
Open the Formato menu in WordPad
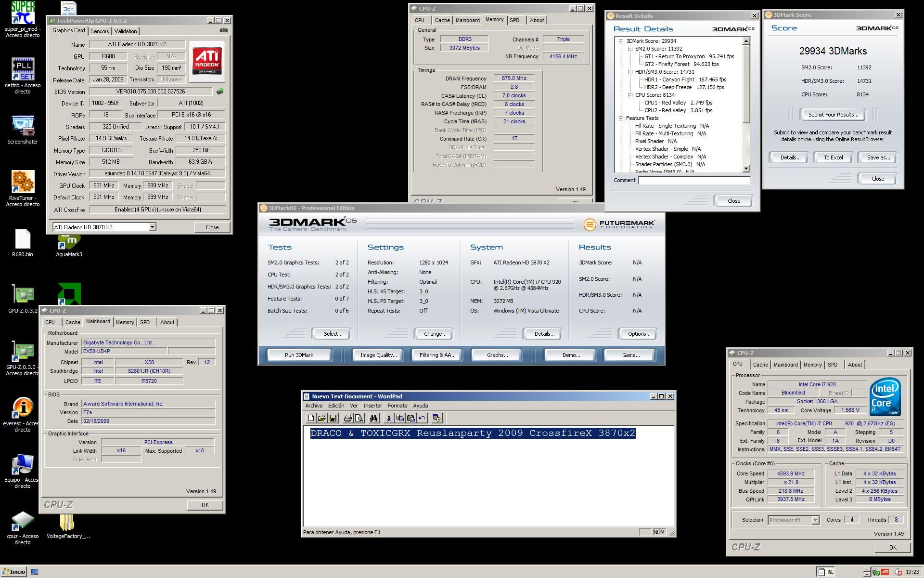[398, 406]
